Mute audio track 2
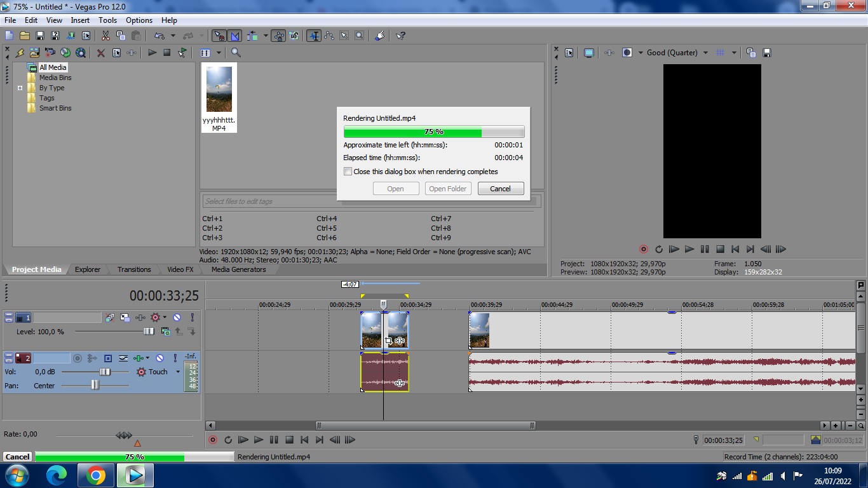868x488 pixels. (159, 358)
